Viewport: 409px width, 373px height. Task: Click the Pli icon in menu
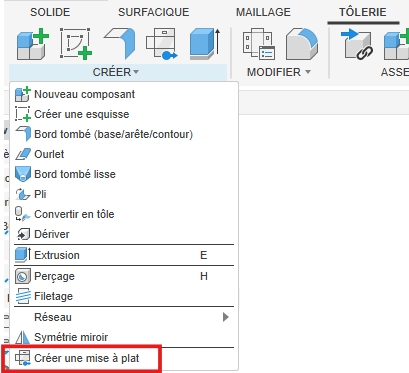pyautogui.click(x=23, y=194)
